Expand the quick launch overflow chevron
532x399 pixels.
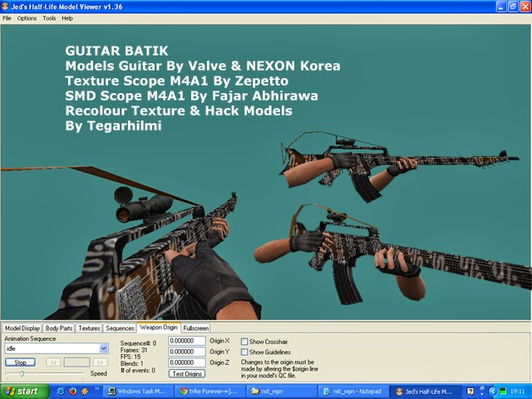pos(96,388)
